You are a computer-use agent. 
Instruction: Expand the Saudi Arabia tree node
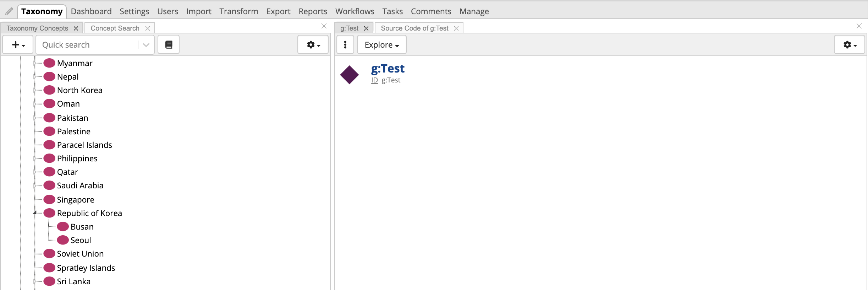[x=35, y=186]
